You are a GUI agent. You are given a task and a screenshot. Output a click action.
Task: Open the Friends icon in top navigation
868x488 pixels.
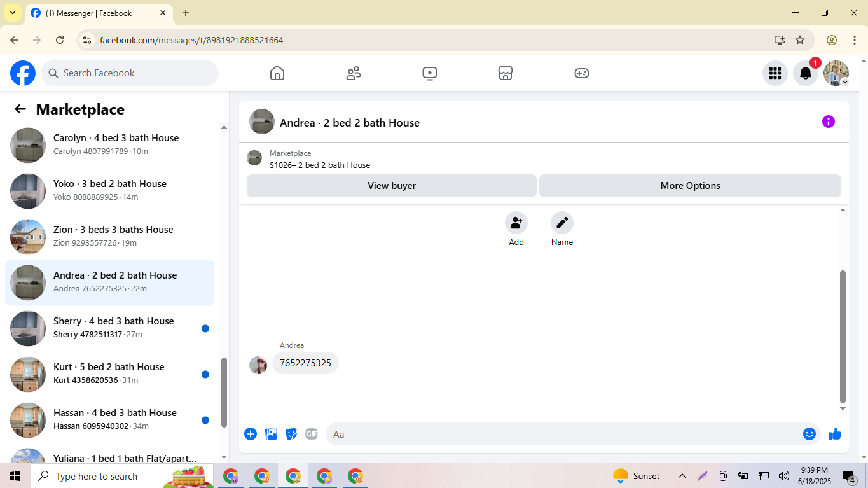coord(354,73)
